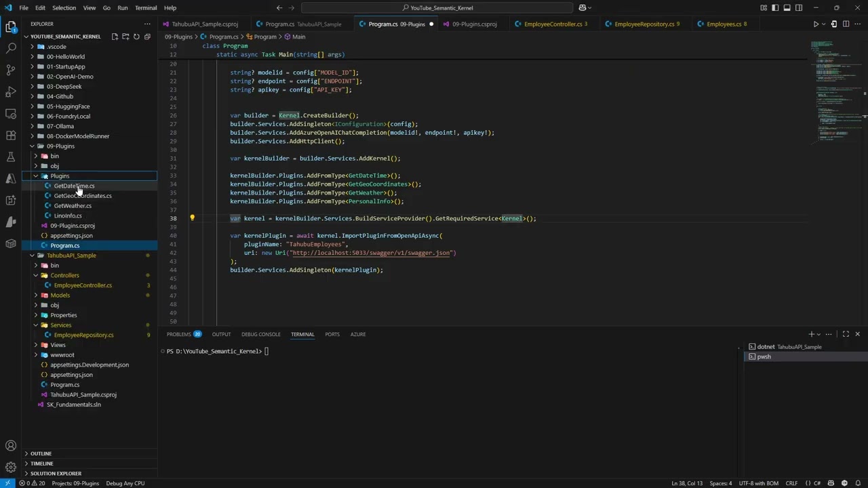The width and height of the screenshot is (868, 488).
Task: Open GetWeather.cs in the Explorer
Action: 73,205
